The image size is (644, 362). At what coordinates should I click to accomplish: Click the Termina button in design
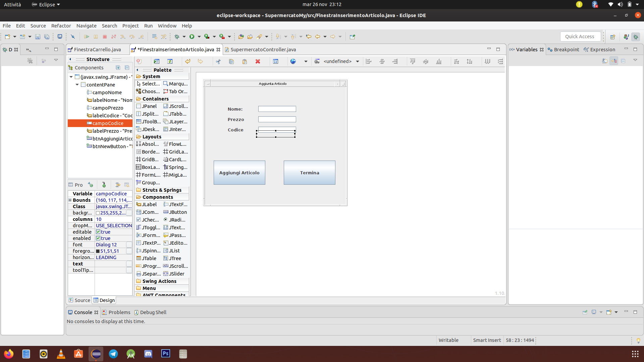(x=310, y=173)
